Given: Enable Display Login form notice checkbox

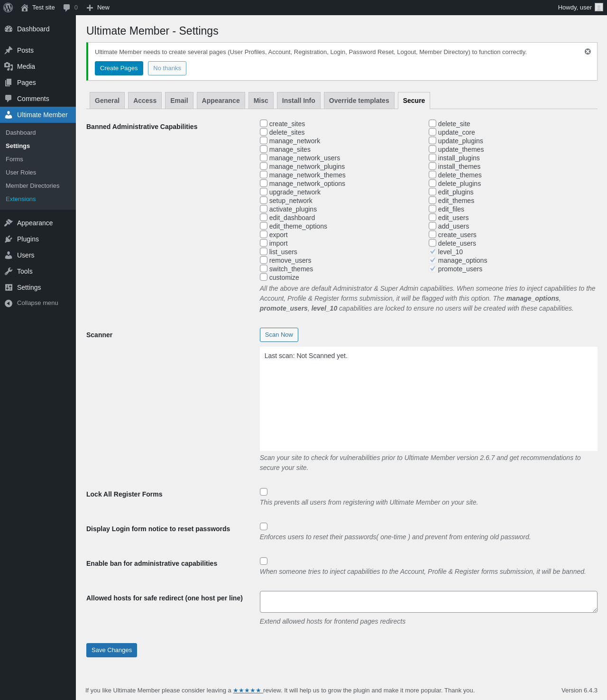Looking at the screenshot, I should [x=264, y=526].
